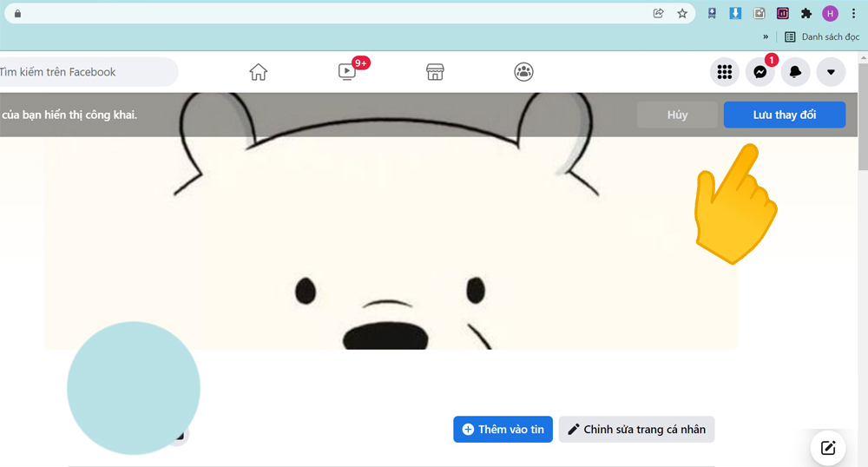
Task: Open the notifications bell
Action: click(x=795, y=72)
